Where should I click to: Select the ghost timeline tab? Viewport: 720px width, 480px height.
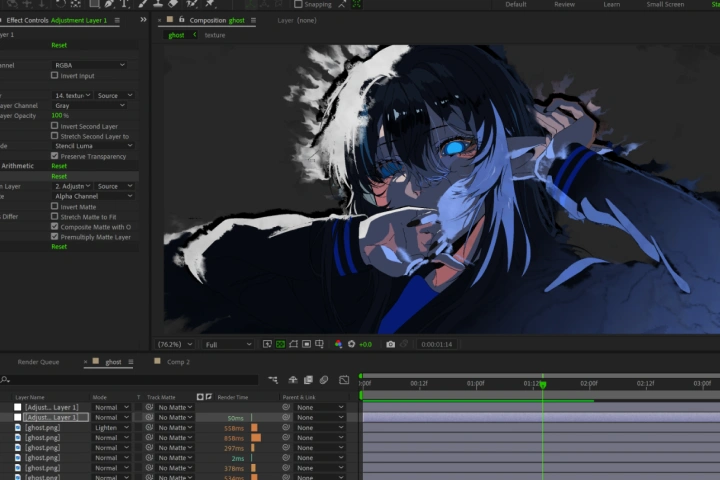113,362
